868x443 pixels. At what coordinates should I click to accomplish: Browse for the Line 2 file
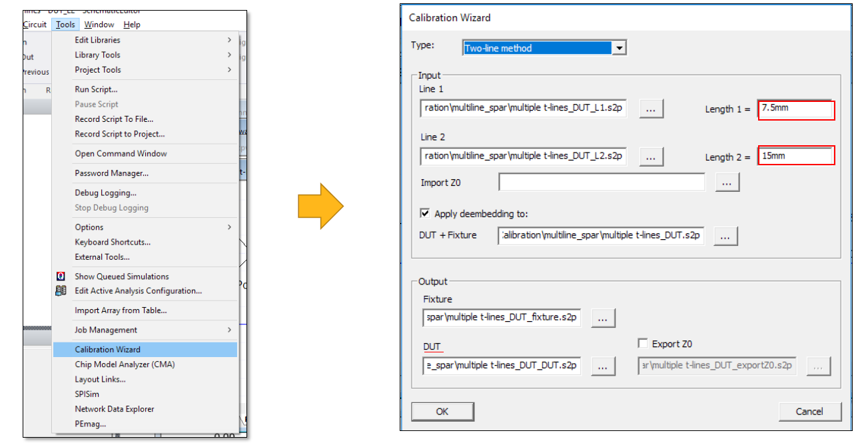coord(651,157)
